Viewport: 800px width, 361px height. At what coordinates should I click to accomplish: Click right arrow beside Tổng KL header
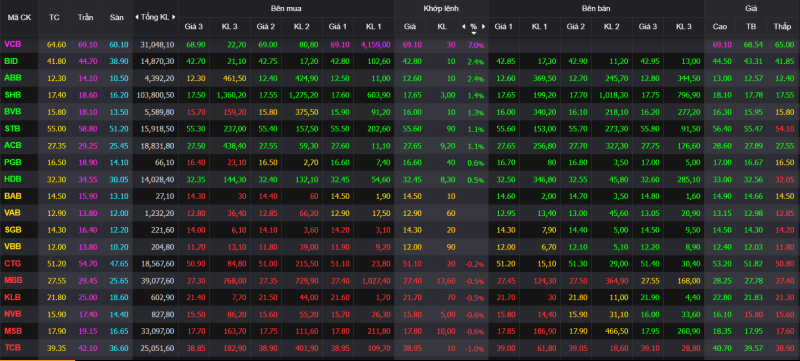tap(174, 17)
